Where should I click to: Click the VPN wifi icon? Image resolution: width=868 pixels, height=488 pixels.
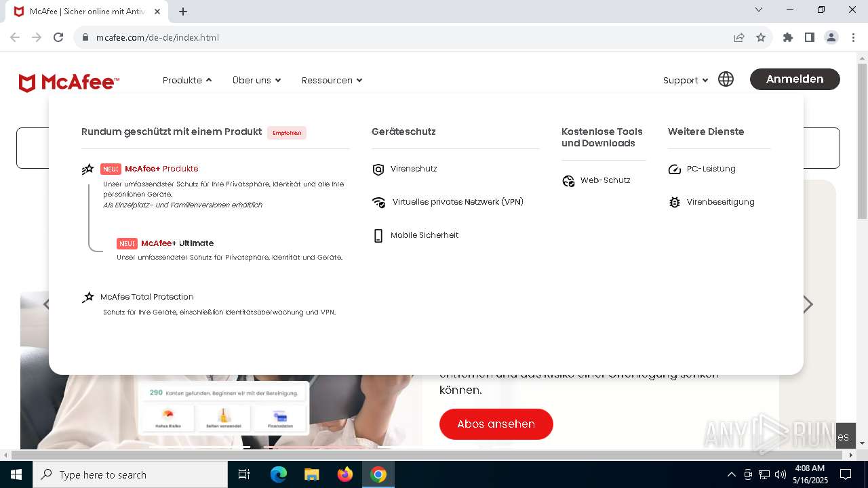378,202
